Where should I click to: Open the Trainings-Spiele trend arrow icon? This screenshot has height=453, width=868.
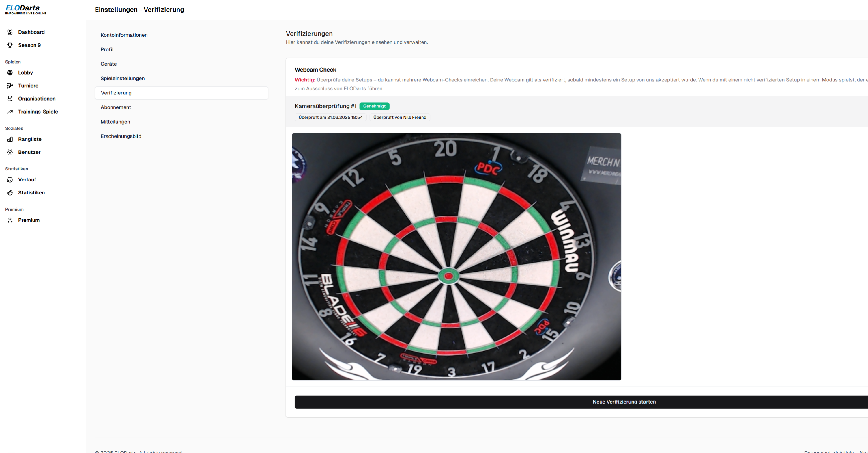click(x=10, y=112)
